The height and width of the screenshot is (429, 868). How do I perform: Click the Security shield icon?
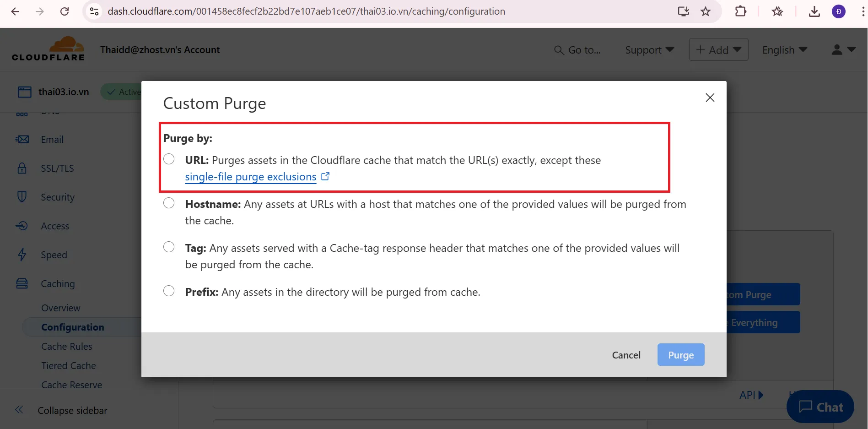coord(22,197)
